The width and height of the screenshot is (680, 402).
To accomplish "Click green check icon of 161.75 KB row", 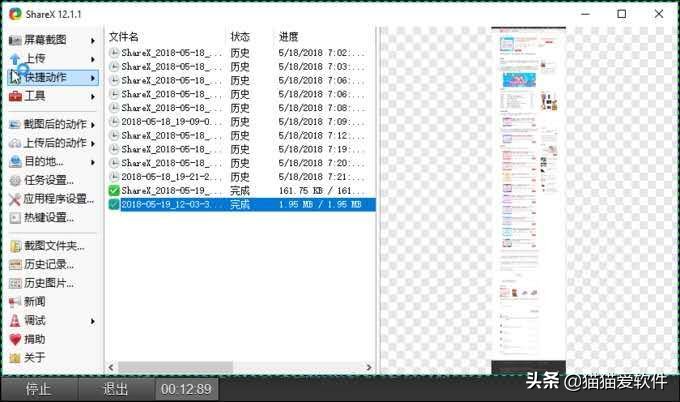I will click(114, 191).
